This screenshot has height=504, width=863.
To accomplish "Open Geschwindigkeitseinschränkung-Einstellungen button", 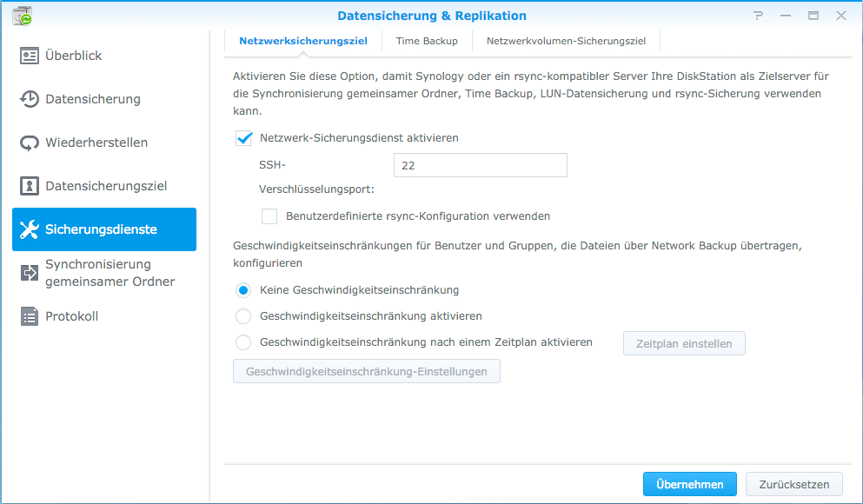I will point(367,371).
